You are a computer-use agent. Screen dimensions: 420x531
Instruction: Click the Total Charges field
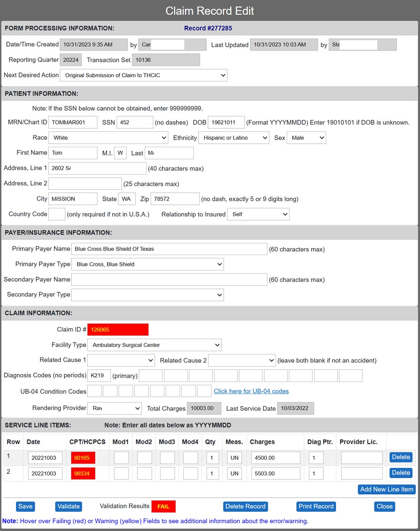coord(204,408)
